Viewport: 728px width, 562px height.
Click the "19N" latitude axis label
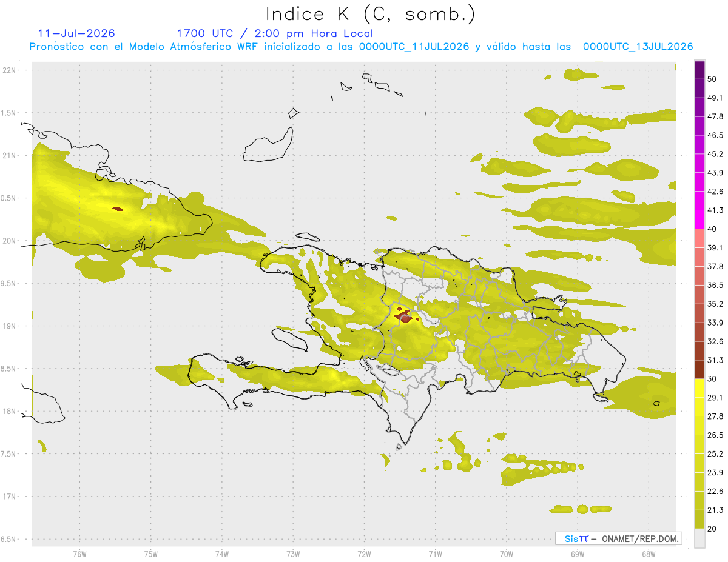click(x=10, y=326)
